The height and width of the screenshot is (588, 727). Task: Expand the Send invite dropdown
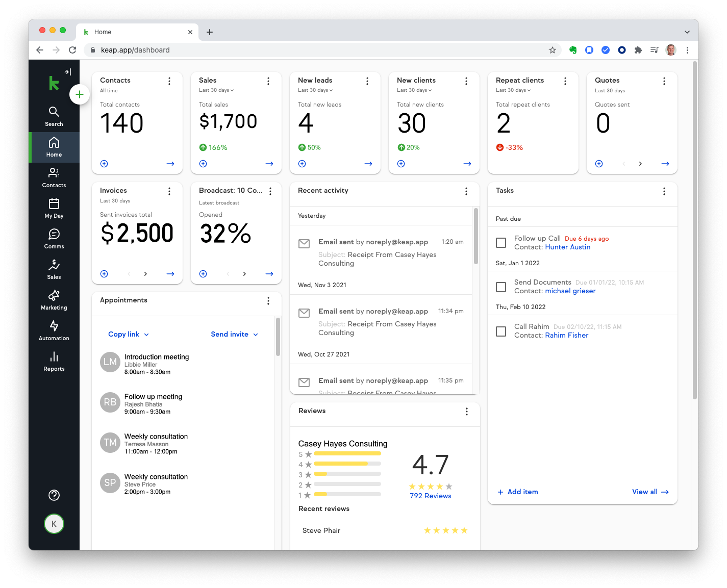pyautogui.click(x=235, y=335)
